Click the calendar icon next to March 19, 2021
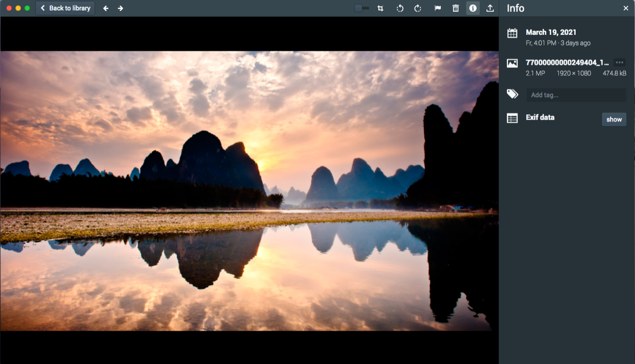Viewport: 635px width, 364px height. point(512,33)
